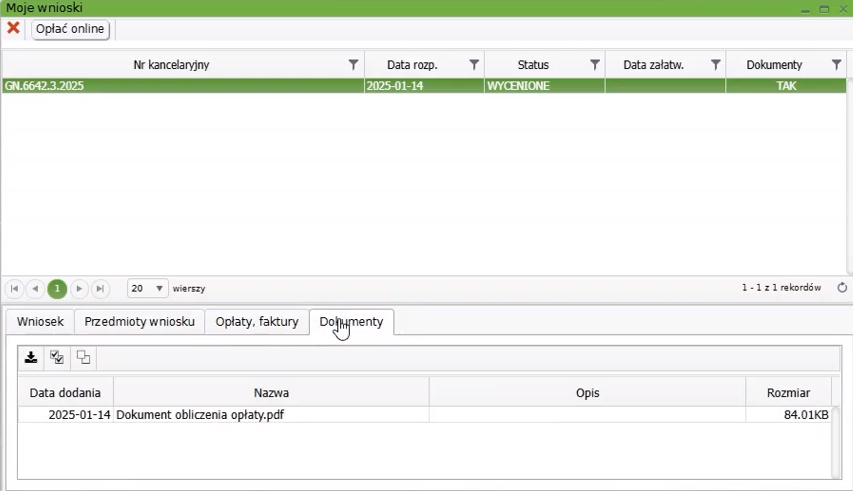Open the Opłaty, faktury tab
853x491 pixels.
[x=257, y=322]
